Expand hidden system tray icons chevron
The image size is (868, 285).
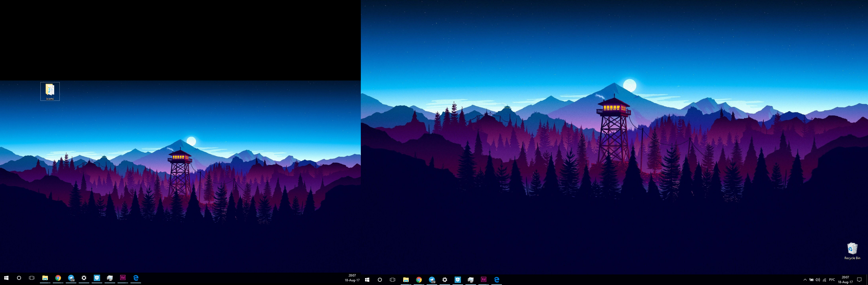point(805,280)
